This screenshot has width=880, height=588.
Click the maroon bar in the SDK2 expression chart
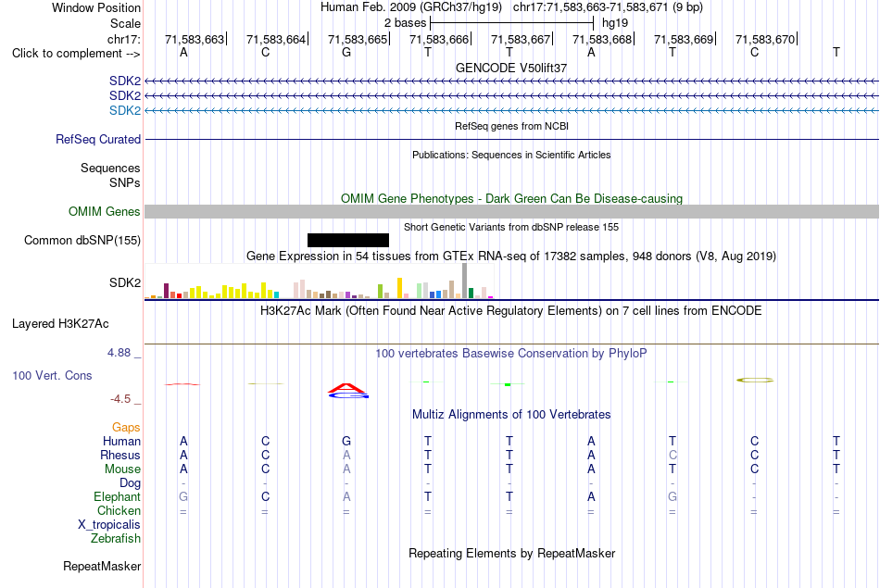click(x=166, y=291)
